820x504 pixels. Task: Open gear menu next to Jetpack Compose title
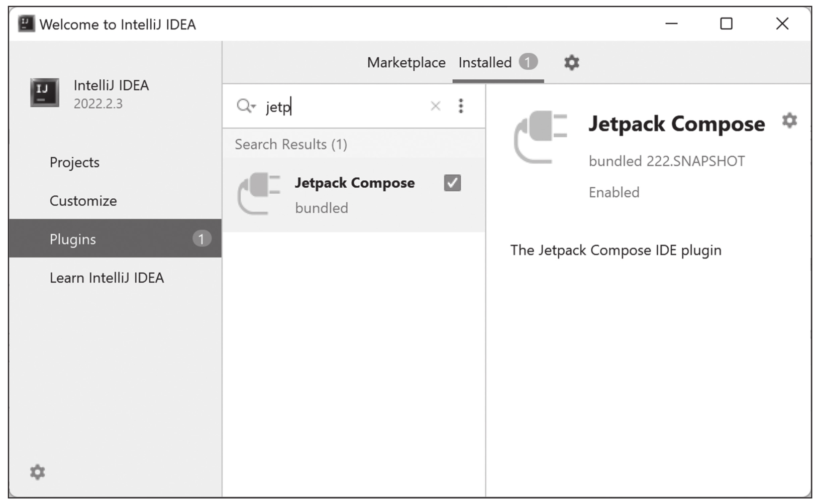pos(789,120)
